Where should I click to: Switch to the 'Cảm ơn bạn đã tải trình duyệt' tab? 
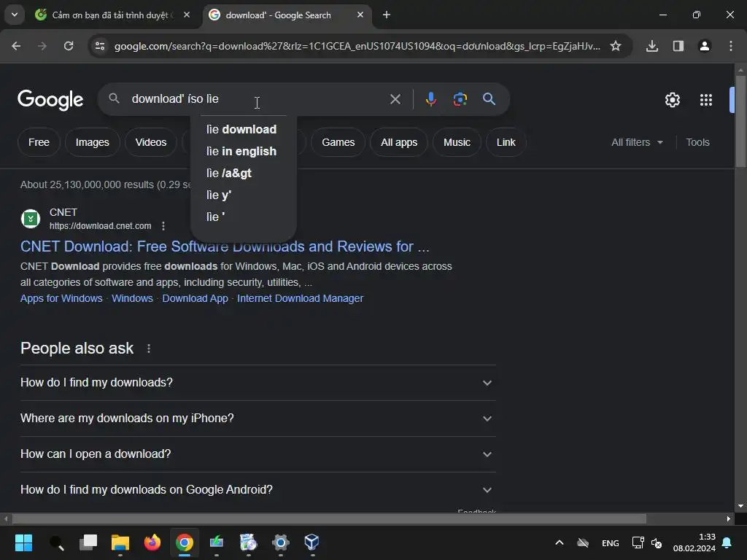(x=112, y=15)
